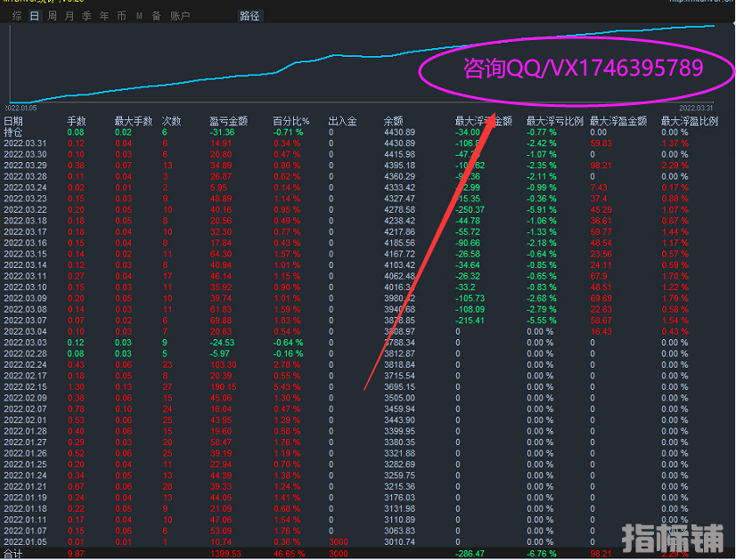
Task: Click balance value 3282.69
Action: coord(399,465)
